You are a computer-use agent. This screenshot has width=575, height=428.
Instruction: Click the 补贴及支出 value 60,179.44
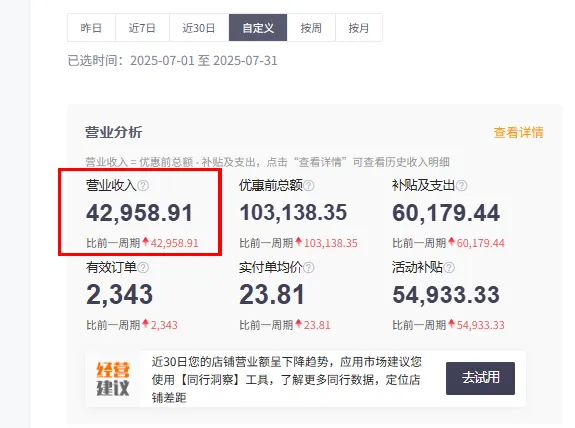(x=446, y=213)
